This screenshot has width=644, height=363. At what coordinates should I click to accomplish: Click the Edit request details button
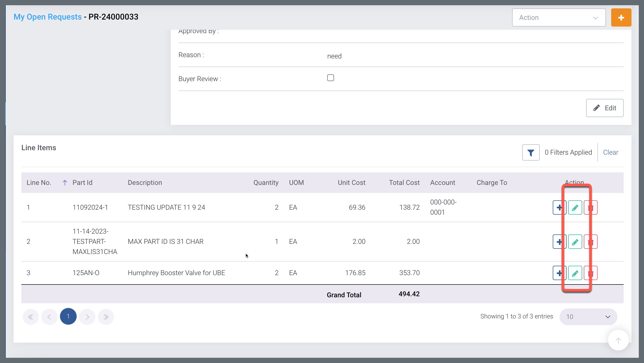tap(604, 108)
